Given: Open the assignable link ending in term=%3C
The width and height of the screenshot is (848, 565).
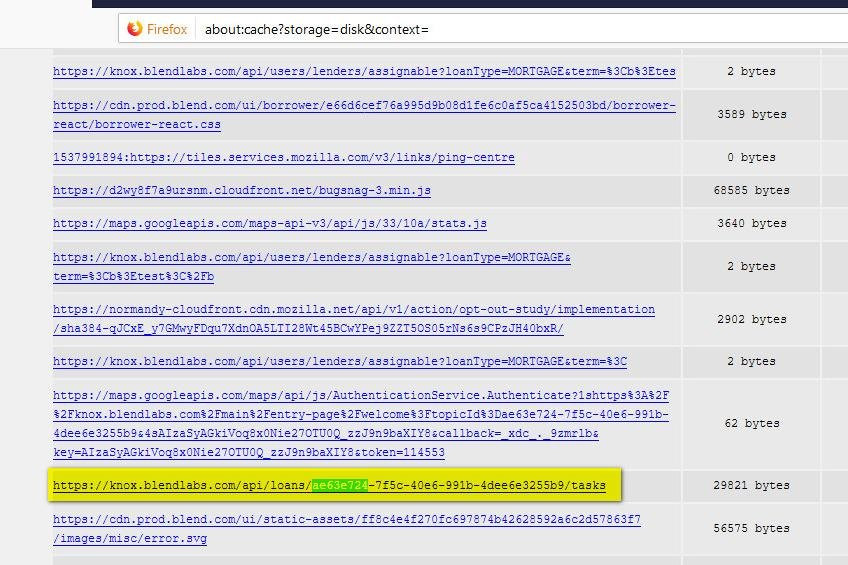Looking at the screenshot, I should (340, 361).
